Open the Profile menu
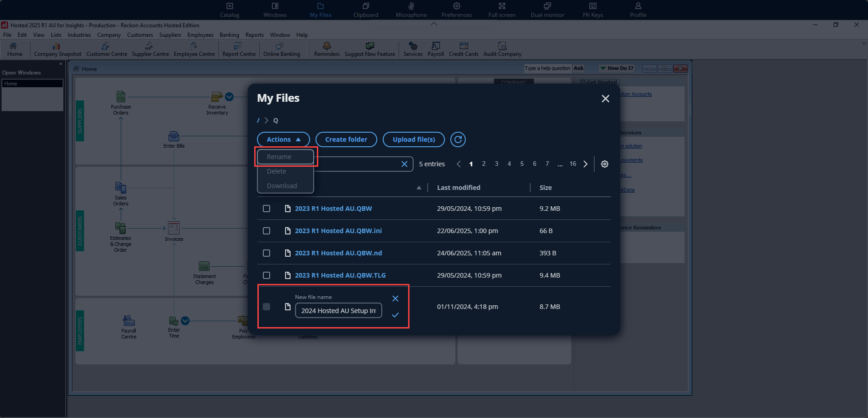Image resolution: width=868 pixels, height=418 pixels. [x=638, y=10]
